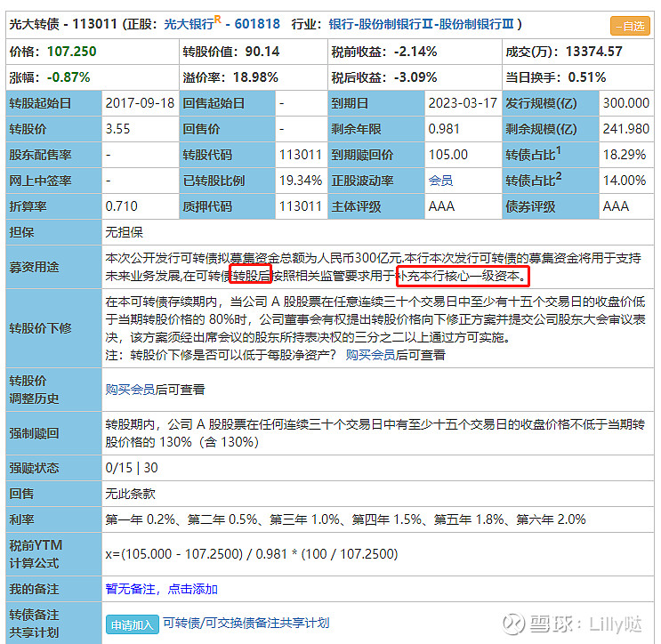This screenshot has width=661, height=644.
Task: Select 已转股比例 value 19.34%
Action: [301, 181]
